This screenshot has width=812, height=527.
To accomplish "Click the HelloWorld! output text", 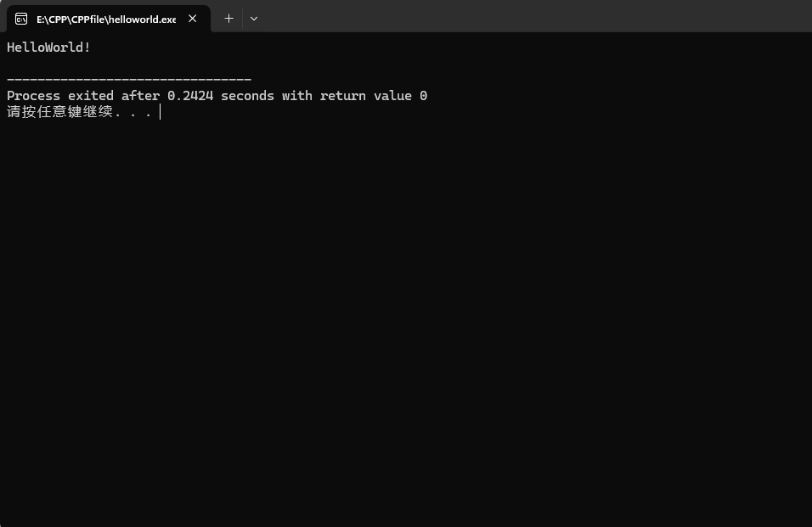I will pos(48,48).
